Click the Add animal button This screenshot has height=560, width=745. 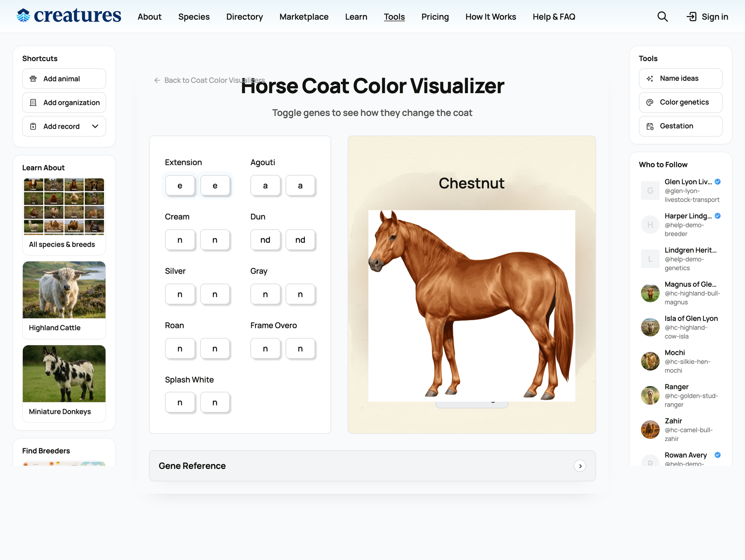(x=64, y=79)
